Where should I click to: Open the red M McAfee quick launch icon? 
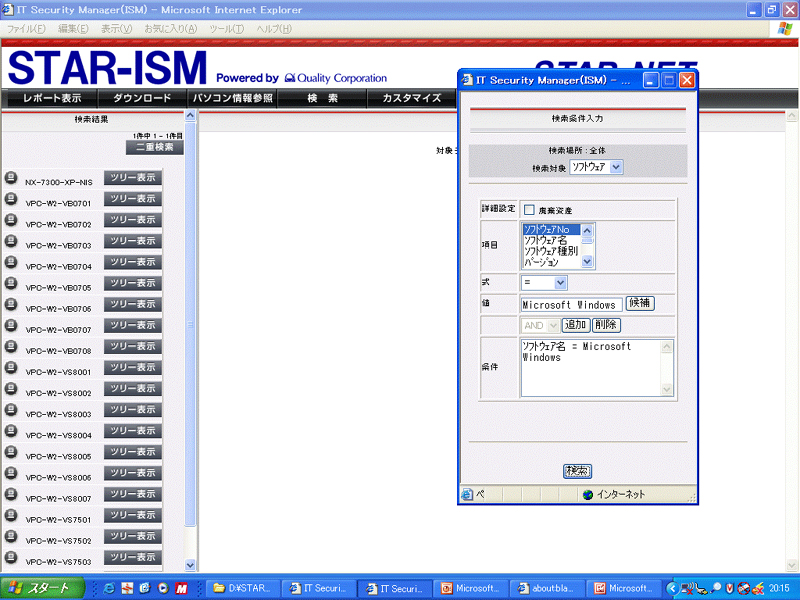[182, 588]
